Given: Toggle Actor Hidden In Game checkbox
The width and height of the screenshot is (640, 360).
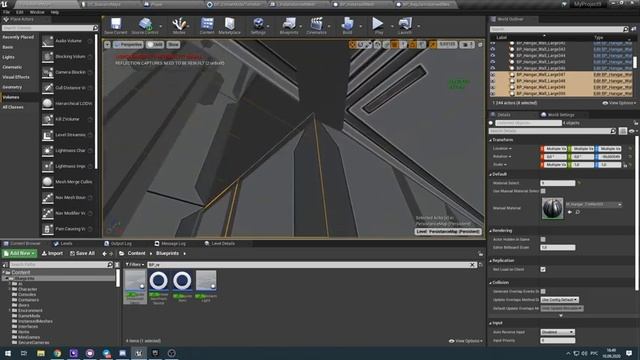Looking at the screenshot, I should [x=543, y=239].
